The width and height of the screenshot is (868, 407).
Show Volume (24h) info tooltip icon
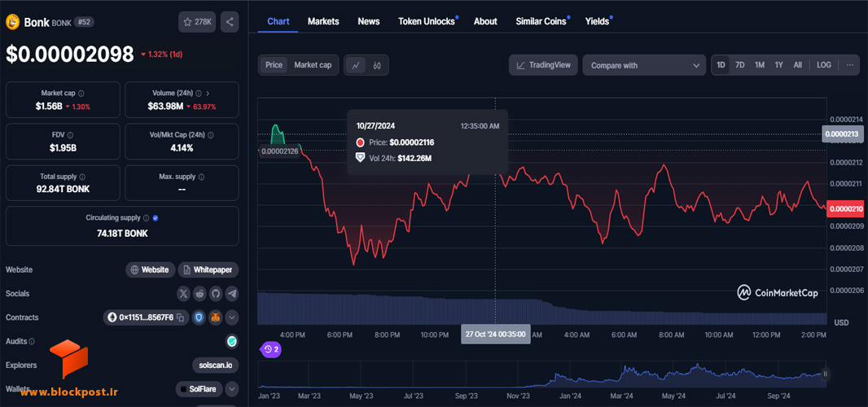tap(199, 94)
